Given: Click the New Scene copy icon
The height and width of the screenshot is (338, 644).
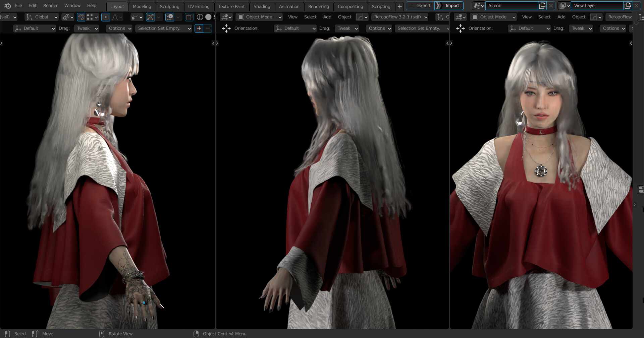Looking at the screenshot, I should coord(542,6).
